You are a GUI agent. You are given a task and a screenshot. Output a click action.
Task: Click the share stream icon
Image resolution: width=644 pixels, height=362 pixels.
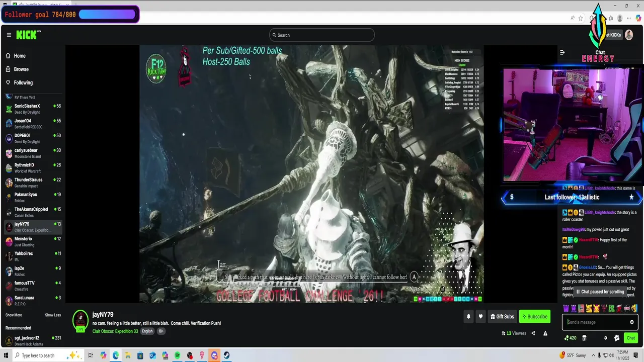pos(533,333)
